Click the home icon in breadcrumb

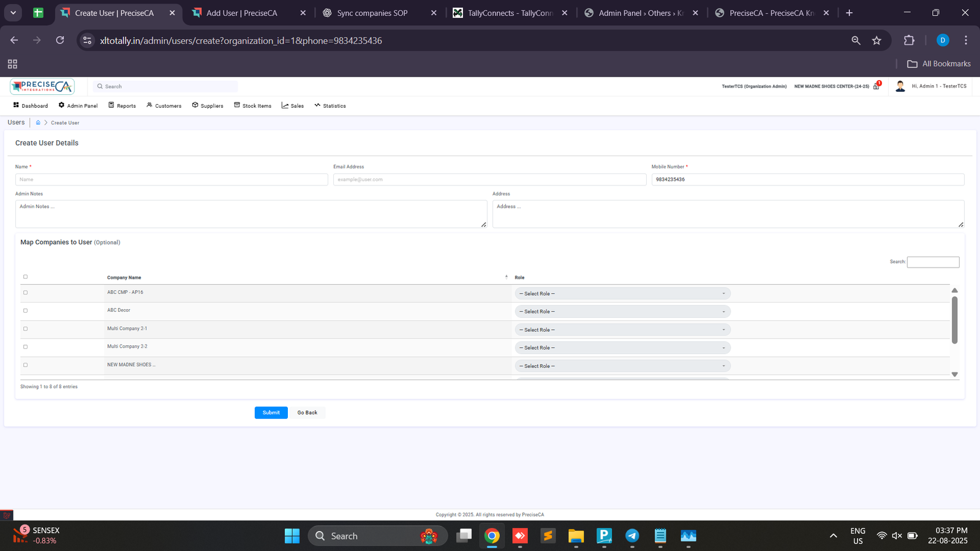(x=38, y=122)
